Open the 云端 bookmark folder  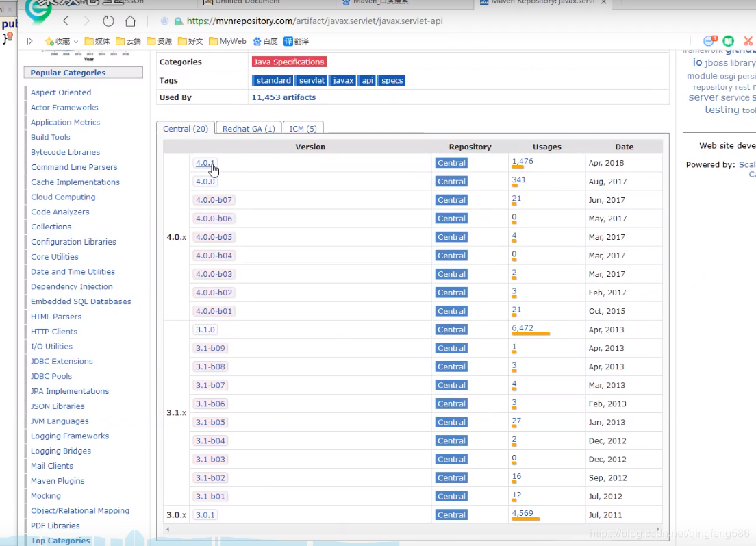pyautogui.click(x=128, y=41)
